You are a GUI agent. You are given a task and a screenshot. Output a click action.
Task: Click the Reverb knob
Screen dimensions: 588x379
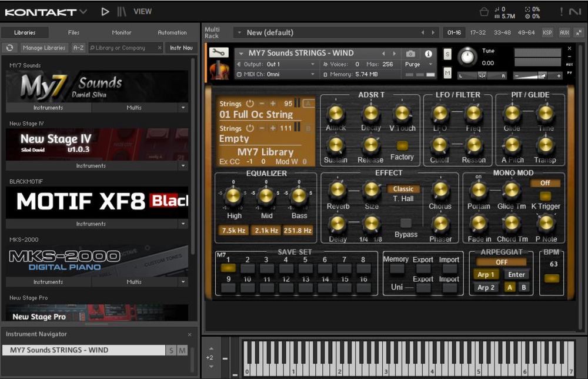(x=338, y=190)
